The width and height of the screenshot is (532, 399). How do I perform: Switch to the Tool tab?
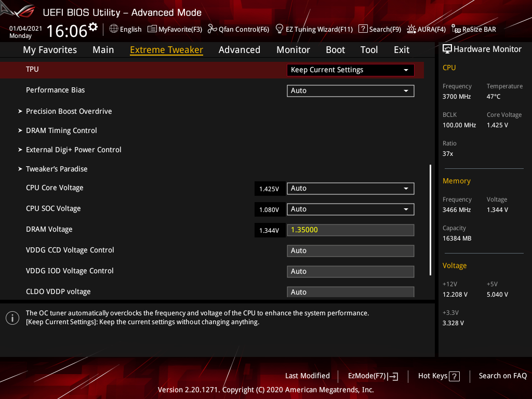(x=369, y=50)
